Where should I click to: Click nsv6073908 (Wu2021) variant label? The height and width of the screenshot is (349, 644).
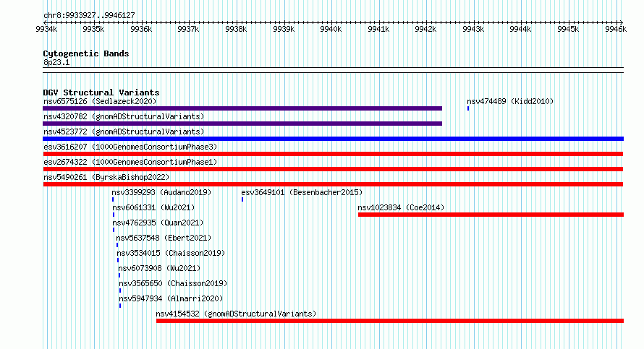(159, 268)
